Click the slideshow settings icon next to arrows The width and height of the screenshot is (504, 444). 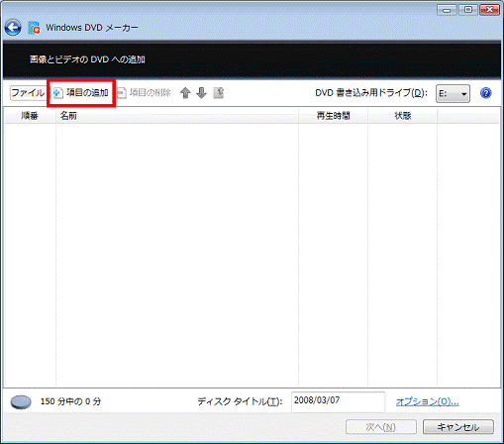[x=218, y=93]
